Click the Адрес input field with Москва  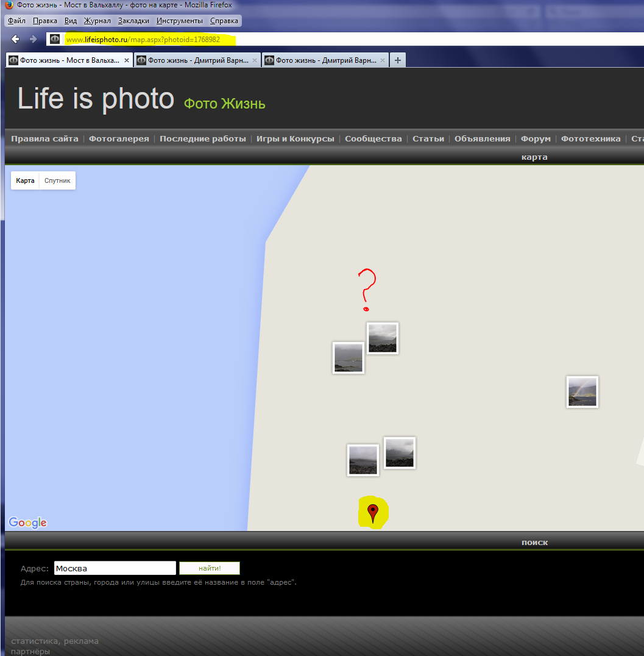coord(115,568)
